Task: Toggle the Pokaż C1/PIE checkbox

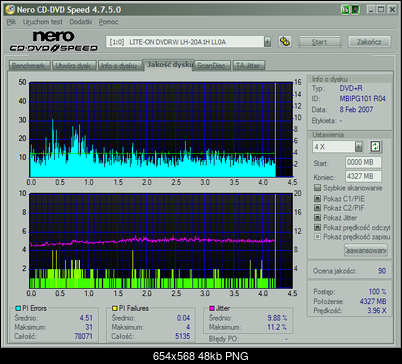Action: point(317,198)
